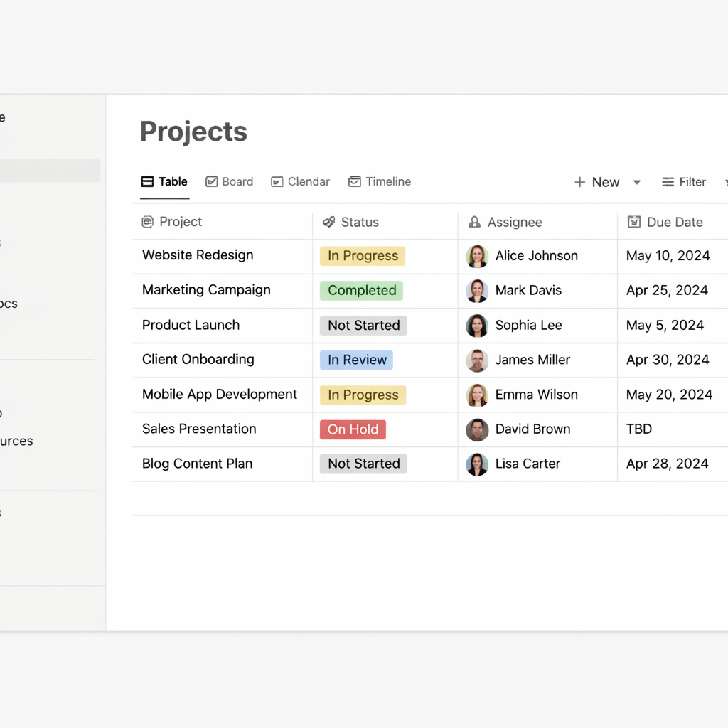Click the green Completed status tag
The image size is (728, 728).
361,290
